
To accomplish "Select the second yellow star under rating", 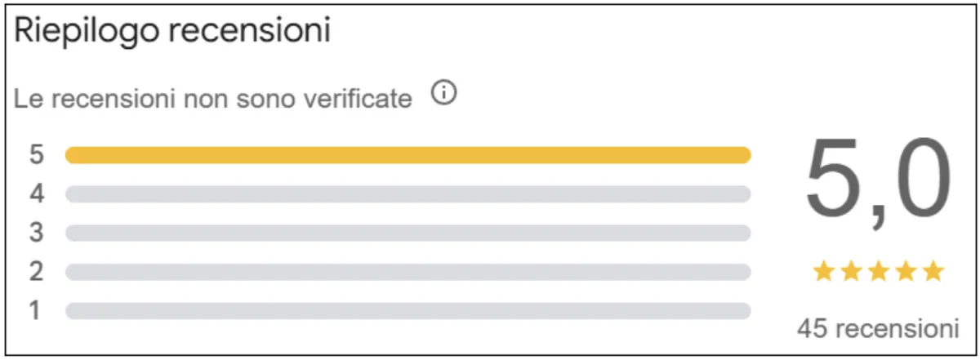I will (x=851, y=272).
